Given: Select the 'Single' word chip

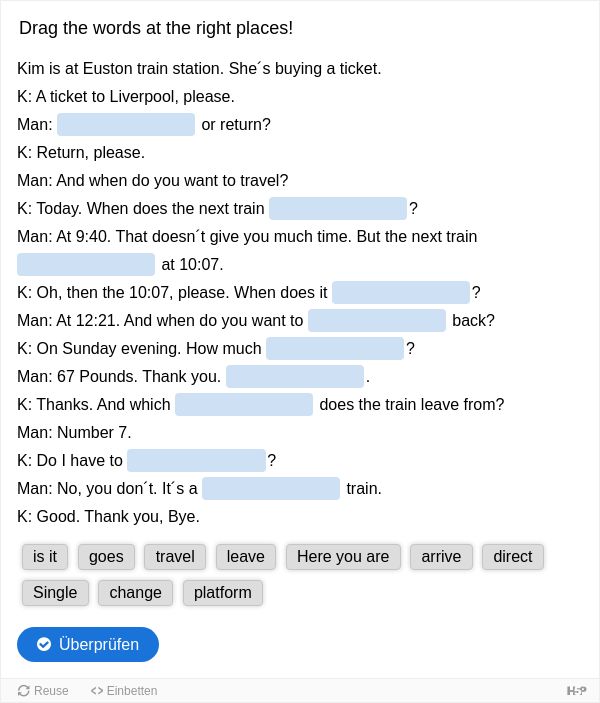Looking at the screenshot, I should coord(55,593).
